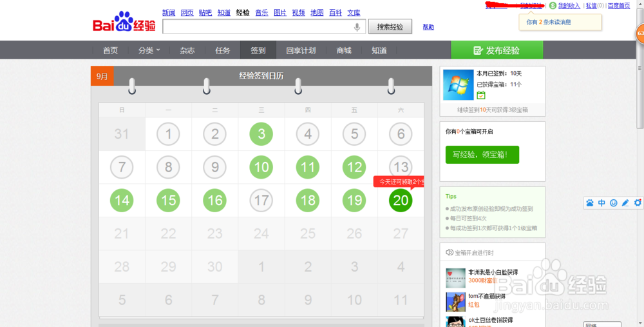The image size is (644, 327).
Task: Click the 发布经验 green publish button
Action: (x=497, y=50)
